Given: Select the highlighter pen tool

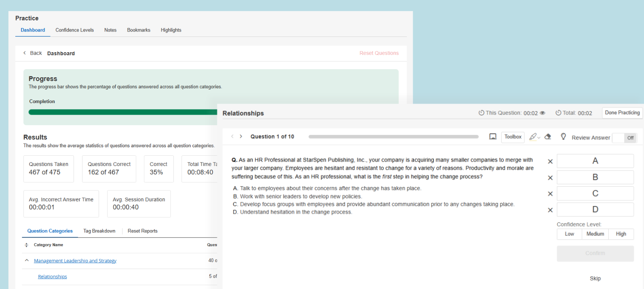Looking at the screenshot, I should 533,137.
